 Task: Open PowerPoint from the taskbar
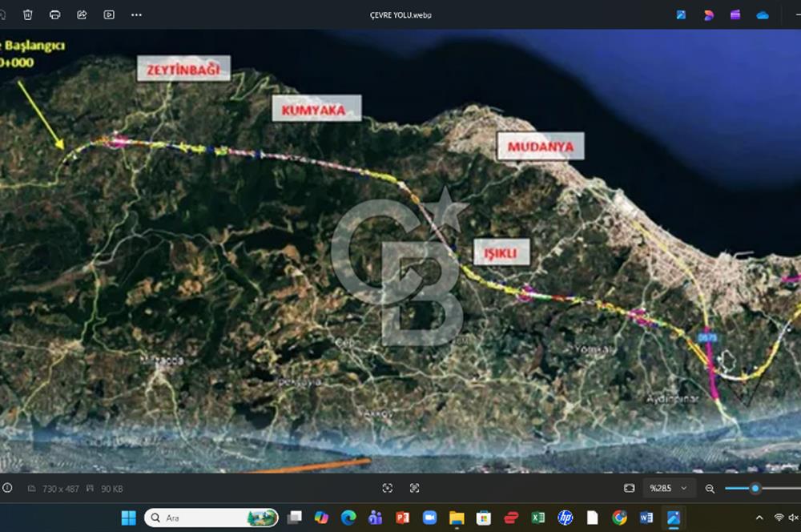click(403, 518)
